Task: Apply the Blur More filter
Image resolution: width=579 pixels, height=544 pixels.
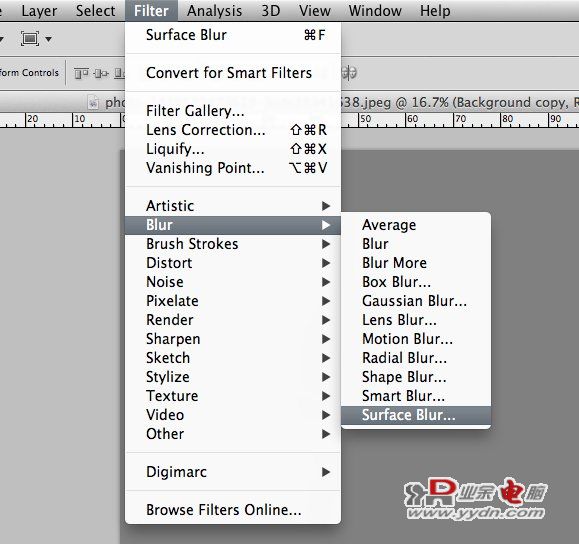Action: [x=416, y=263]
